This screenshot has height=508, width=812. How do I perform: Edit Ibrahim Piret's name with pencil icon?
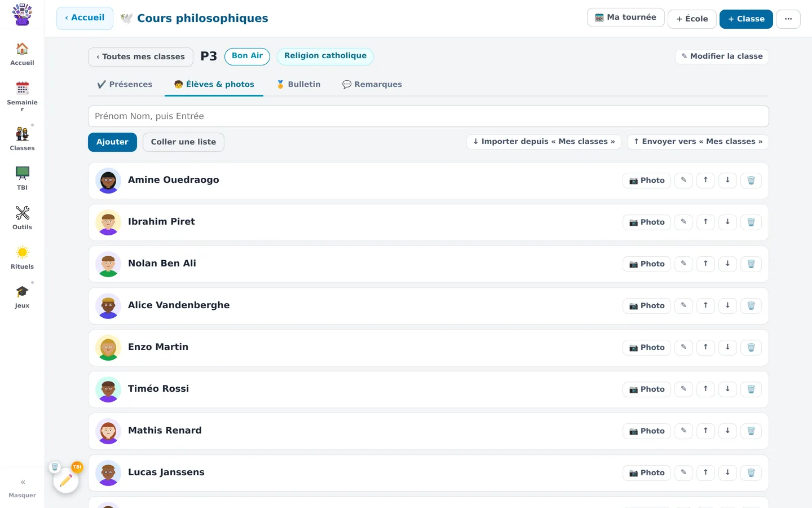click(x=683, y=222)
